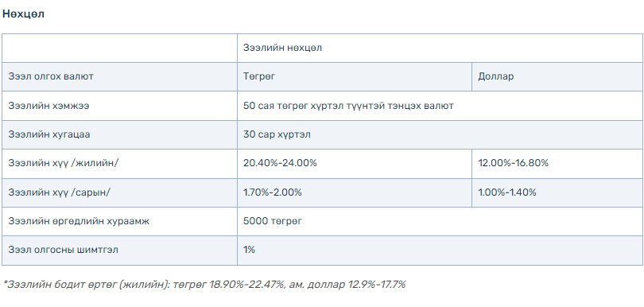Screen dimensions: 644x307
Task: Click the Зээлийн бодит өртөг footnote
Action: click(204, 285)
